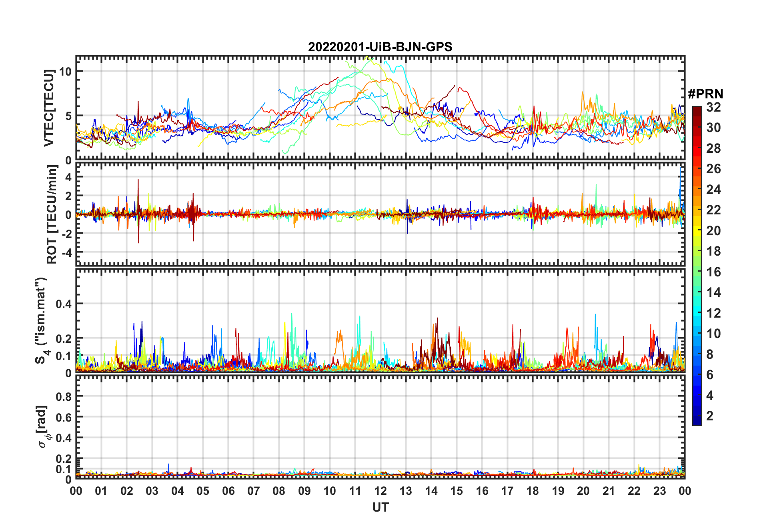Click x-axis tick label 06

[228, 491]
